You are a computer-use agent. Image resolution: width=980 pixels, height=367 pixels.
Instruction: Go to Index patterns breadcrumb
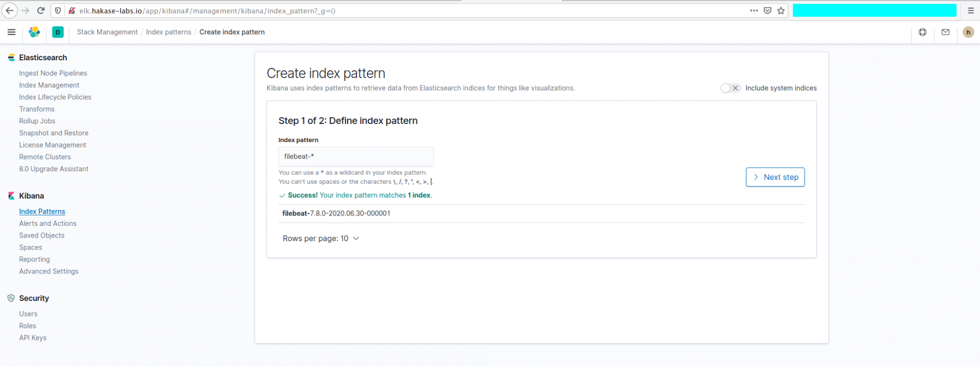pyautogui.click(x=169, y=32)
